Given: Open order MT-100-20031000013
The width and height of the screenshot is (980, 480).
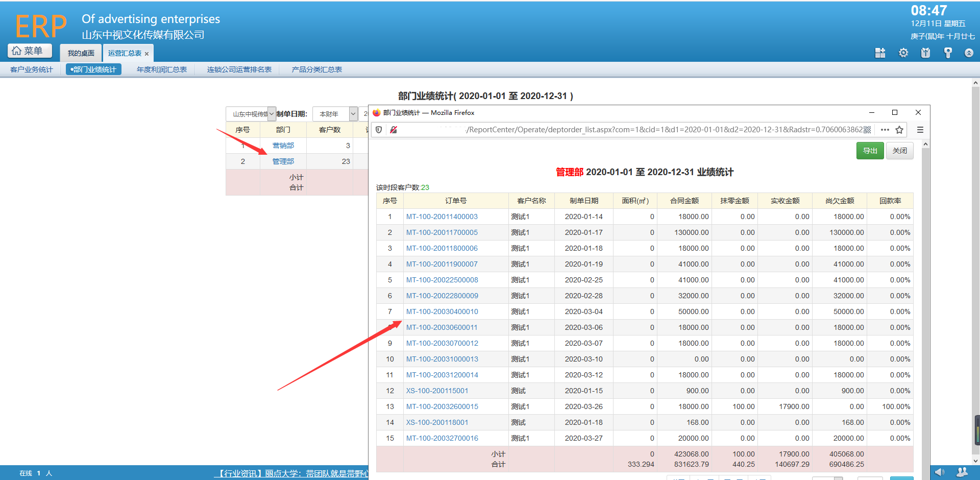Looking at the screenshot, I should pyautogui.click(x=442, y=359).
